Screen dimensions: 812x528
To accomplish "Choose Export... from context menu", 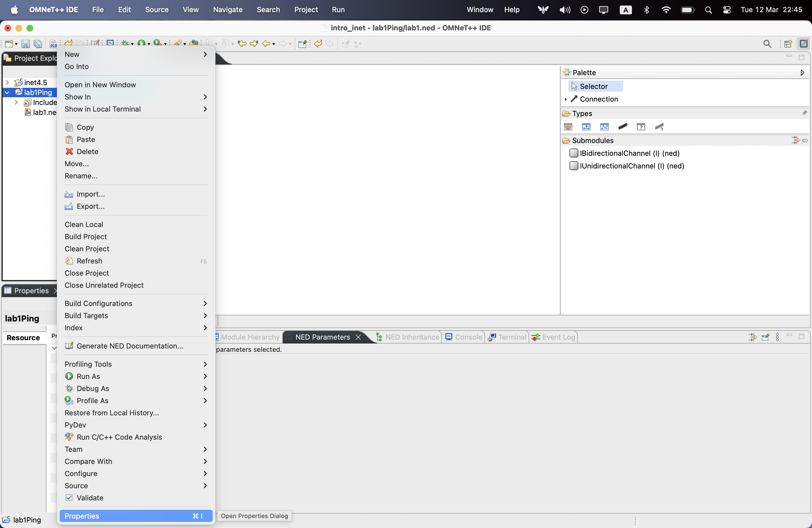I will pyautogui.click(x=136, y=206).
